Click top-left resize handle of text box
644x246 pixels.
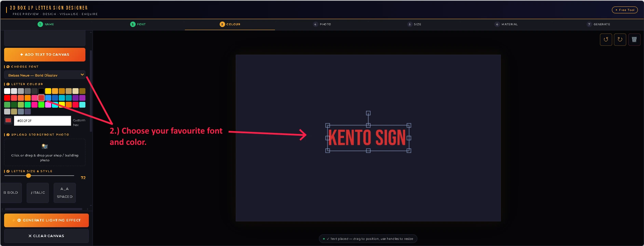(x=328, y=125)
